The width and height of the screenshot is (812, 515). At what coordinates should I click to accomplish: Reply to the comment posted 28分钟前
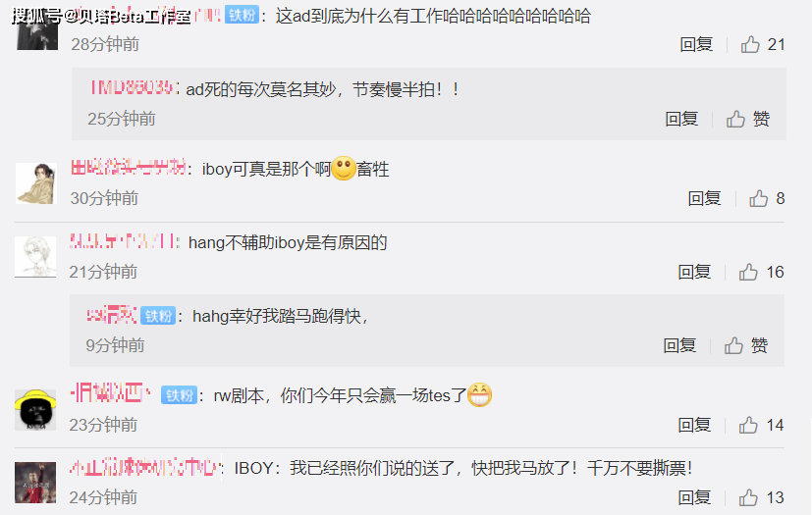(x=696, y=44)
